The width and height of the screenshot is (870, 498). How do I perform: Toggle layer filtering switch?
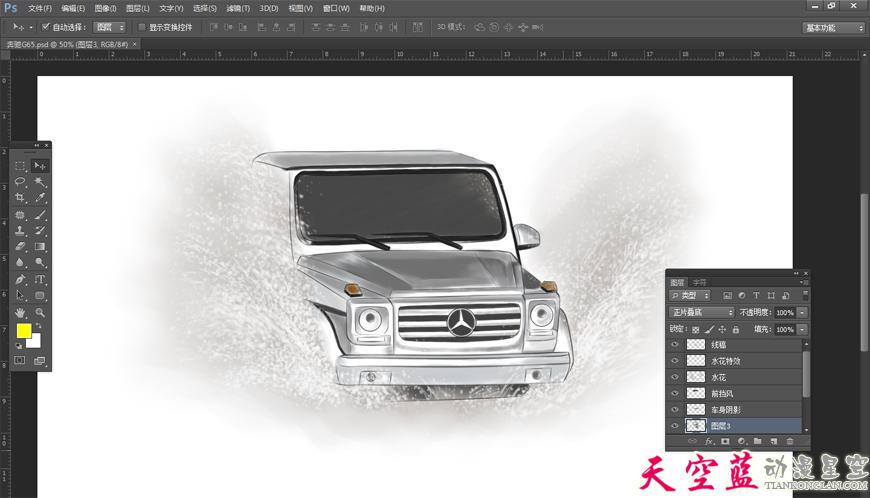click(805, 295)
